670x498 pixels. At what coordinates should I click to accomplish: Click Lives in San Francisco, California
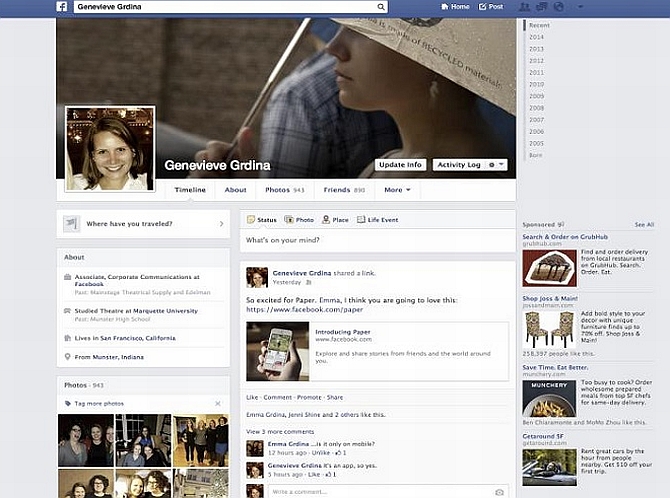pyautogui.click(x=125, y=338)
